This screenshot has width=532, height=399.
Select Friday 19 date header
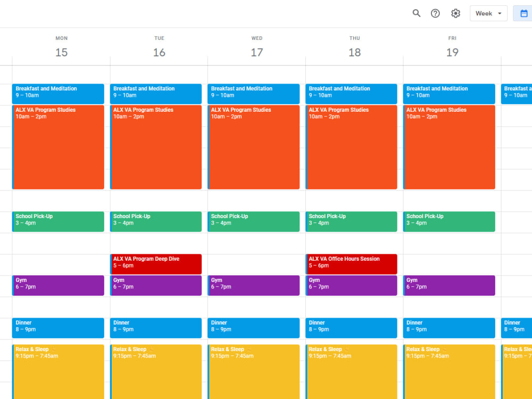tap(452, 52)
